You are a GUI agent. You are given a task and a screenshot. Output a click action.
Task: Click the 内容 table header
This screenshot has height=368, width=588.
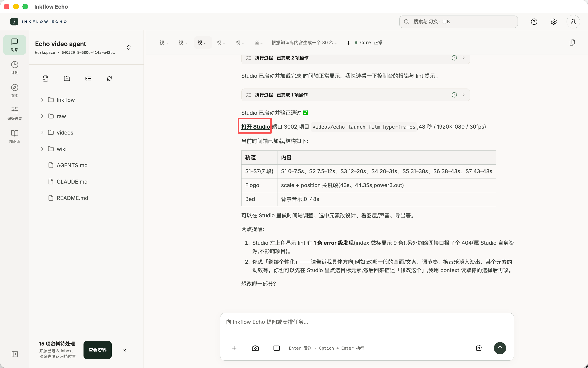tap(386, 157)
